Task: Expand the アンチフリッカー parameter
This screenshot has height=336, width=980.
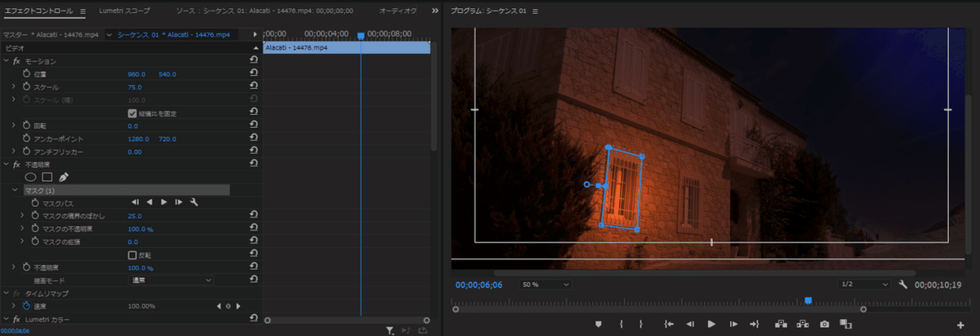Action: 14,153
